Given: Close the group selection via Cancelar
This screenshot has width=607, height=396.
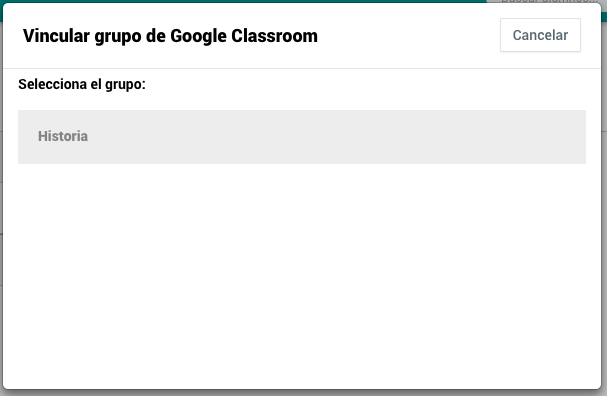Looking at the screenshot, I should point(540,35).
